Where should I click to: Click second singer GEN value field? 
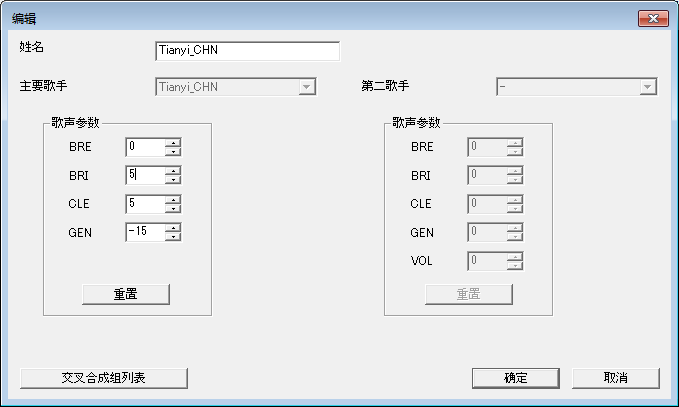click(487, 232)
